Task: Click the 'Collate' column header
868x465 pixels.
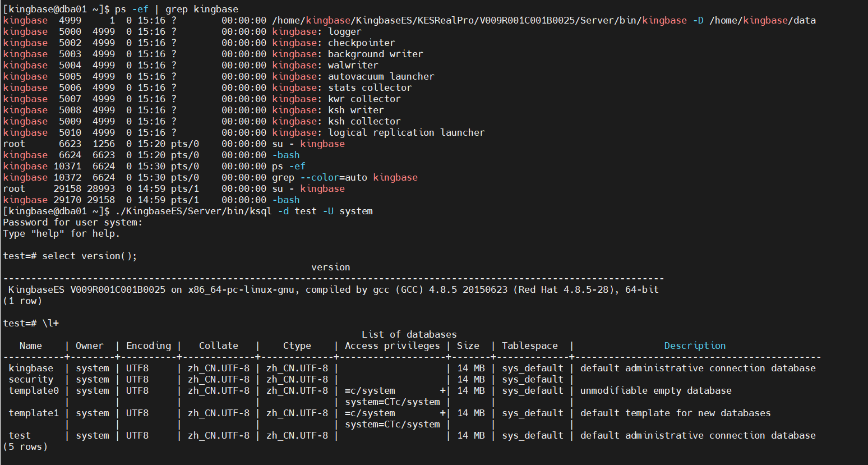Action: pos(219,346)
